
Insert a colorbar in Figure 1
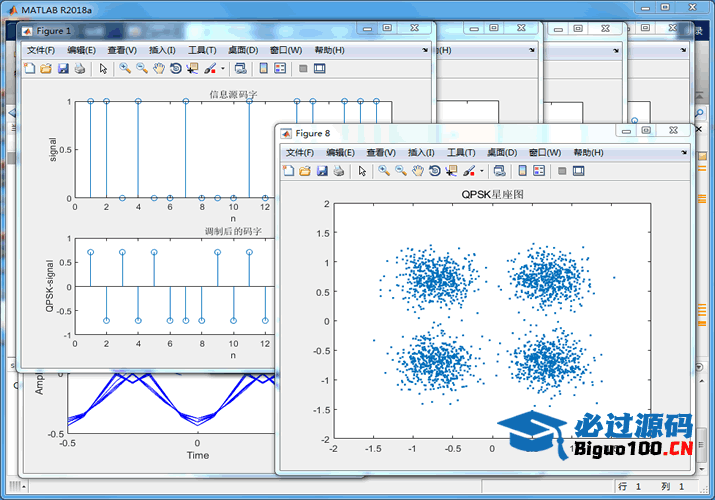click(264, 69)
